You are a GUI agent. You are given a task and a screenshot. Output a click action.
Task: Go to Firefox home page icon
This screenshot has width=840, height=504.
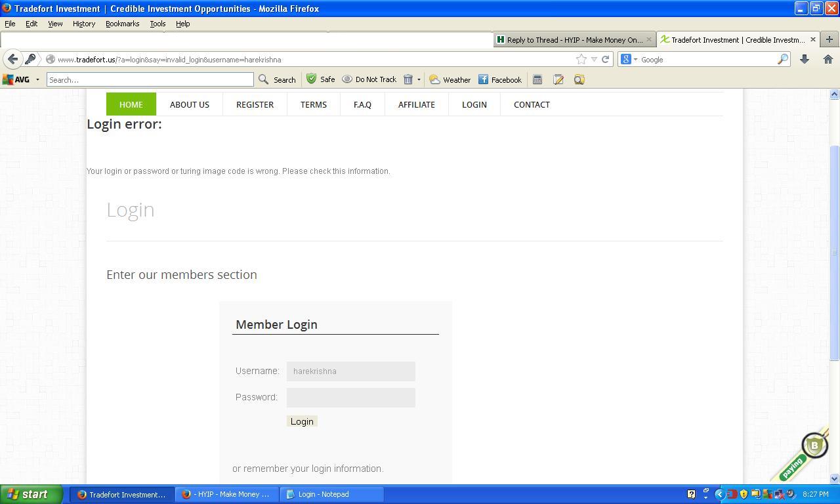(828, 59)
